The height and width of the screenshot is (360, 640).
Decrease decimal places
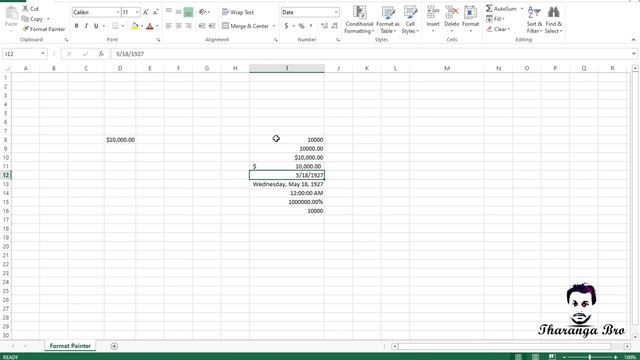click(x=335, y=26)
